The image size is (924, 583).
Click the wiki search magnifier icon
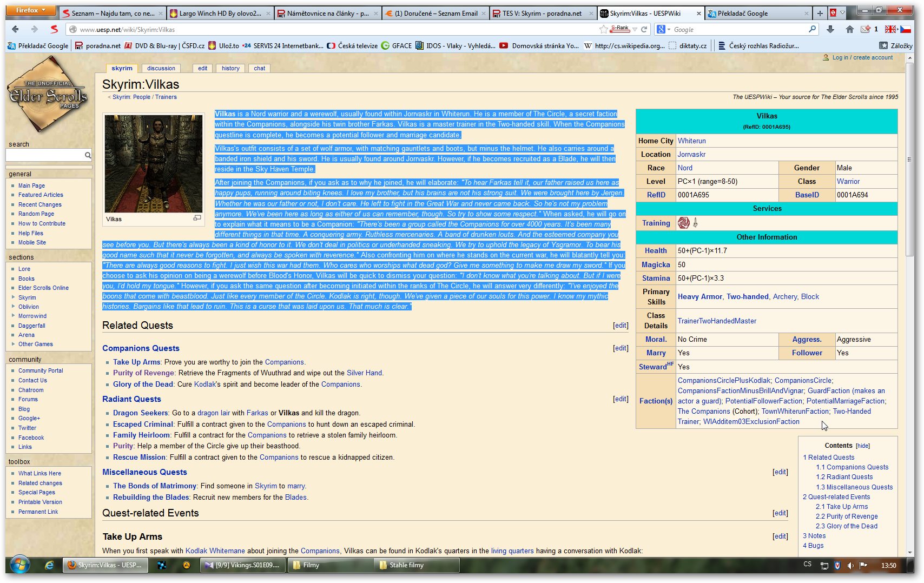88,155
